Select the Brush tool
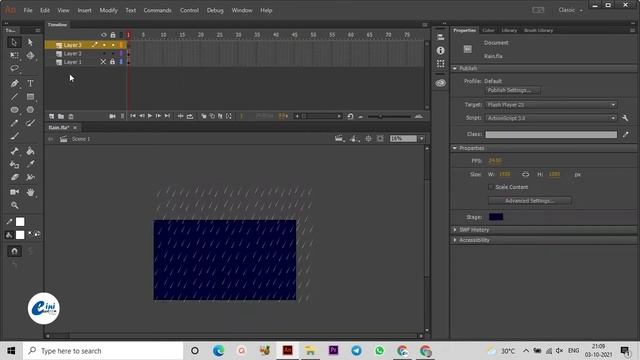This screenshot has height=360, width=640. click(14, 136)
